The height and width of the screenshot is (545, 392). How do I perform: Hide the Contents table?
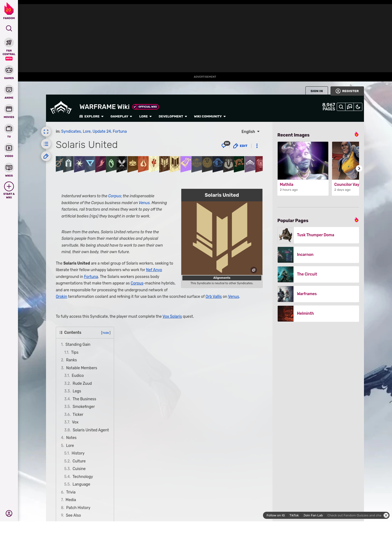(x=106, y=333)
